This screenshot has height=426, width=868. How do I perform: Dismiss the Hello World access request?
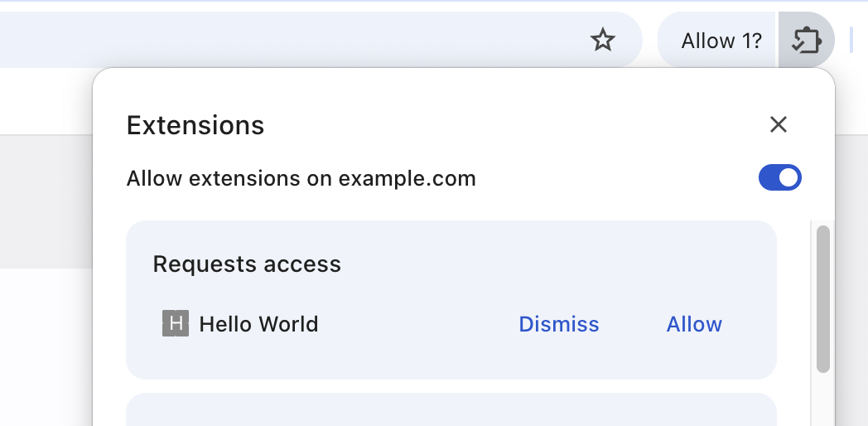[558, 324]
